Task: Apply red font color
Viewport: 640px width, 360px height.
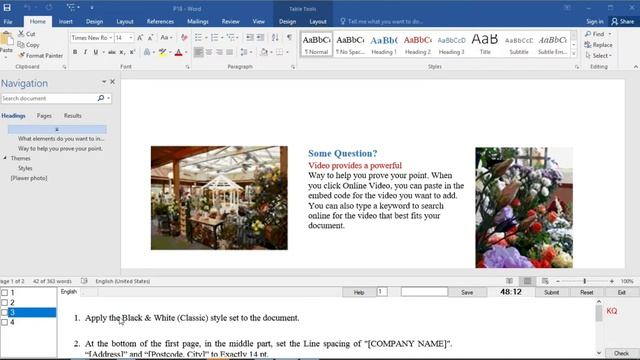Action: click(x=178, y=52)
